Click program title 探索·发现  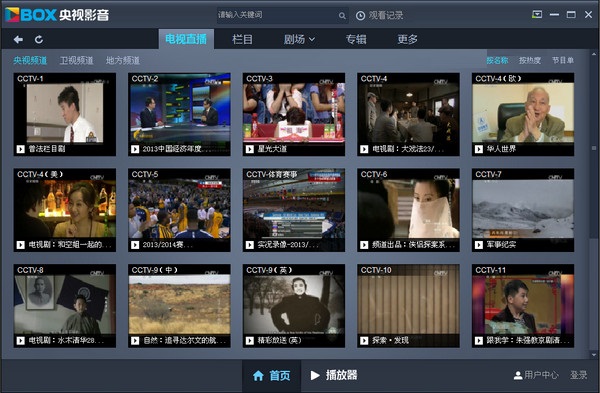390,341
